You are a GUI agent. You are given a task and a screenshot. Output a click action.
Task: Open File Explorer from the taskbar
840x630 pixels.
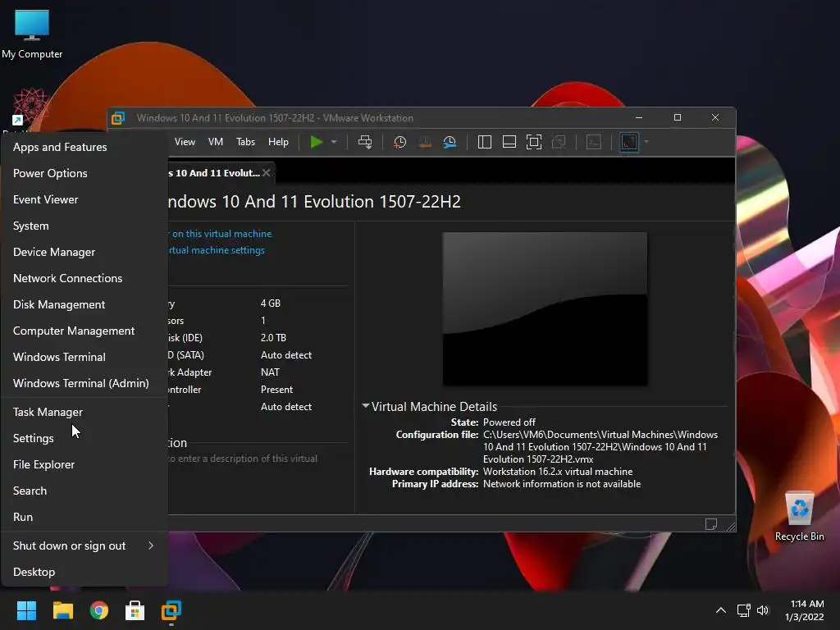pos(62,610)
